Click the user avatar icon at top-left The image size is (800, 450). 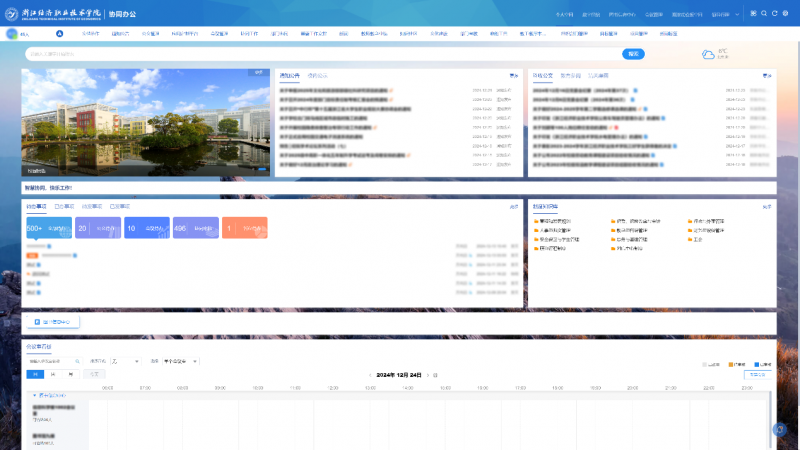[12, 33]
